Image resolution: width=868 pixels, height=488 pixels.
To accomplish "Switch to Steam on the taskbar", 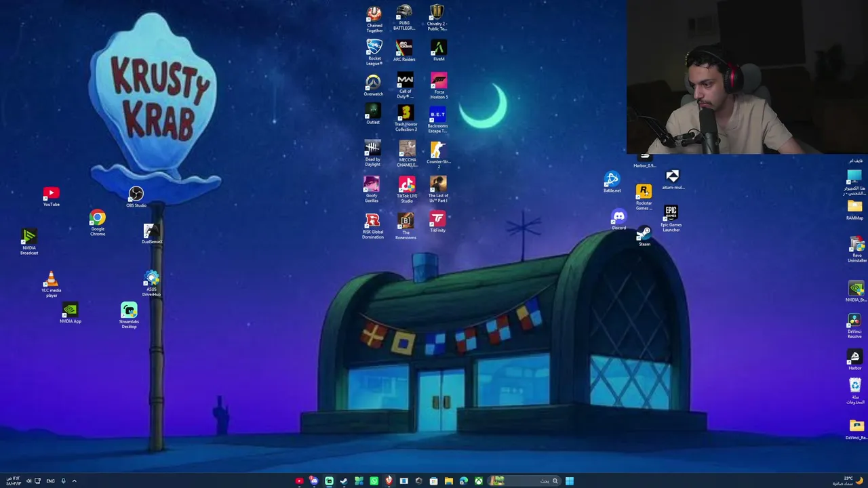I will pos(344,481).
